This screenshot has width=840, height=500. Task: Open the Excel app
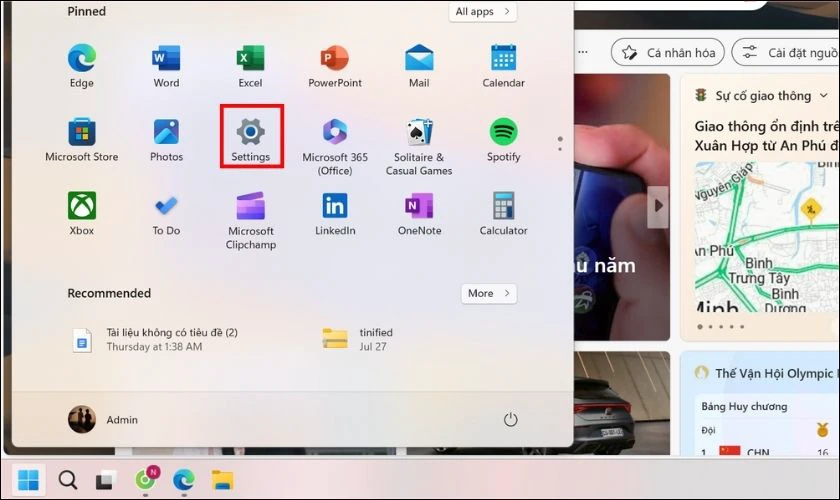tap(250, 65)
